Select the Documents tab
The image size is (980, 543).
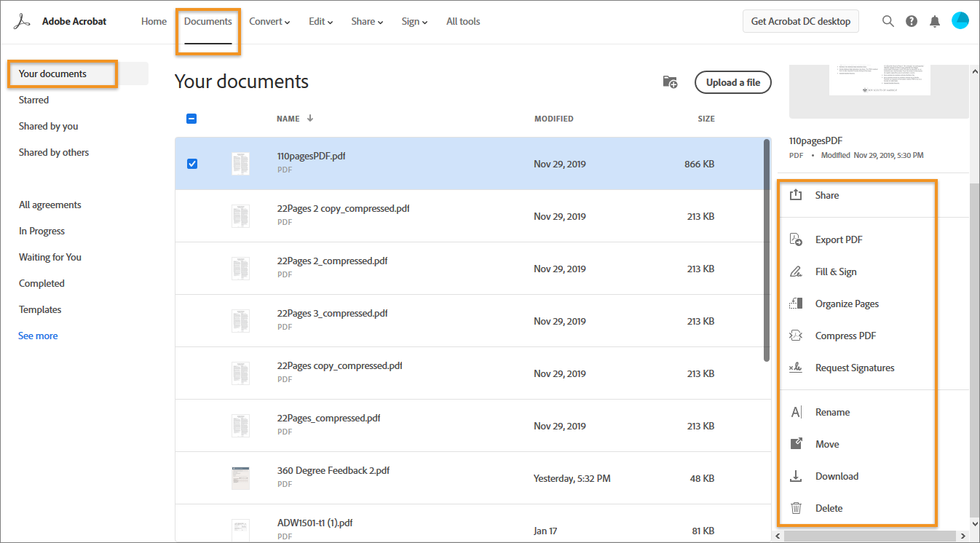[208, 21]
